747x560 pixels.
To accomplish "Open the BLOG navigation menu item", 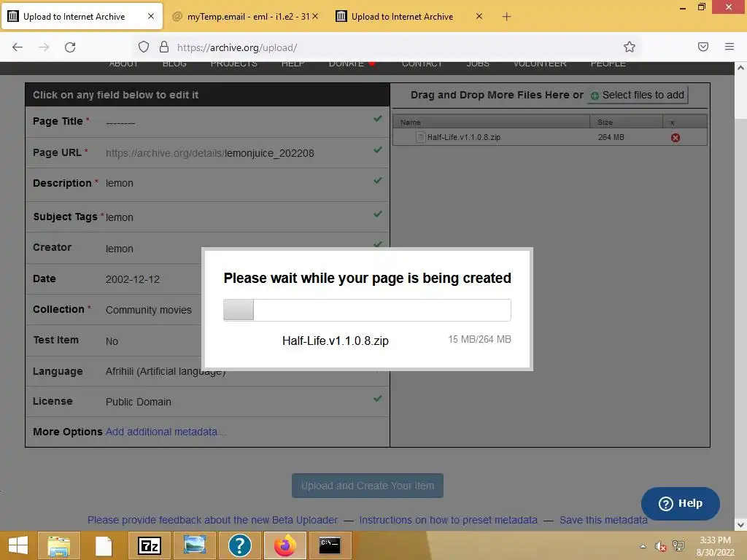I will (174, 64).
